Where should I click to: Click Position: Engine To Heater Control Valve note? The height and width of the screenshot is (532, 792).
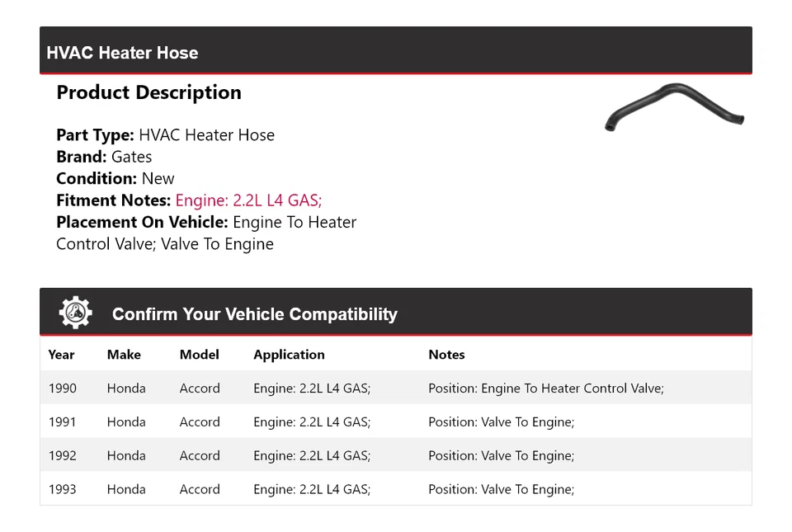tap(545, 388)
